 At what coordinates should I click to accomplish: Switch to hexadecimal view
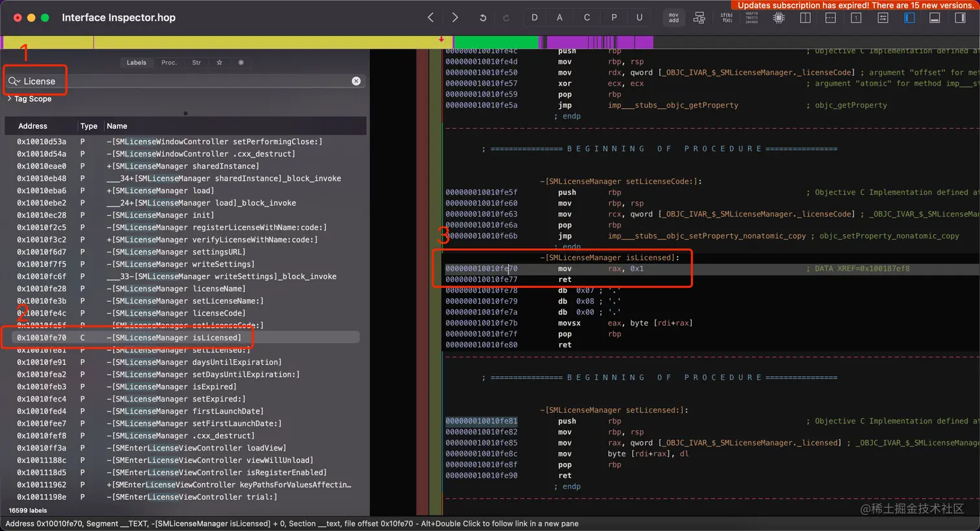[x=751, y=18]
